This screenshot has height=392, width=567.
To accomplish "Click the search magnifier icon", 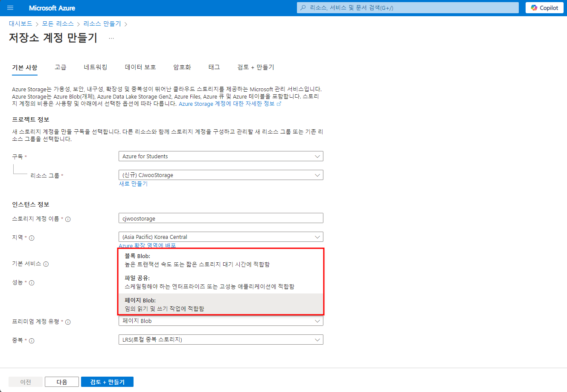I will pyautogui.click(x=303, y=8).
